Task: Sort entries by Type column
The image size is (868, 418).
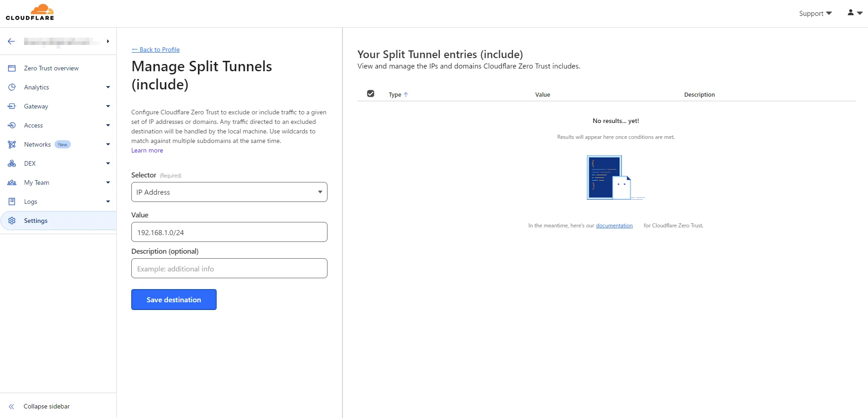Action: 395,94
